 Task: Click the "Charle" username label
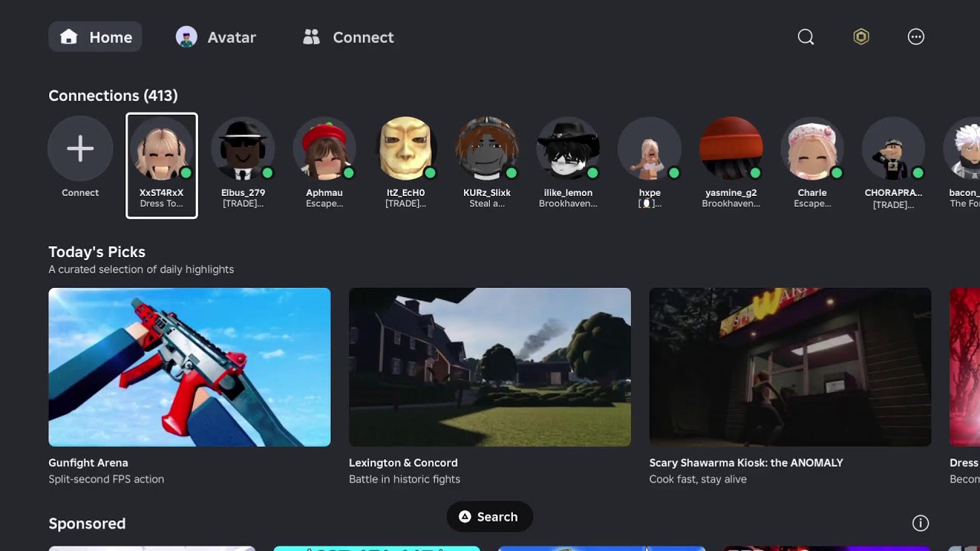(x=812, y=193)
